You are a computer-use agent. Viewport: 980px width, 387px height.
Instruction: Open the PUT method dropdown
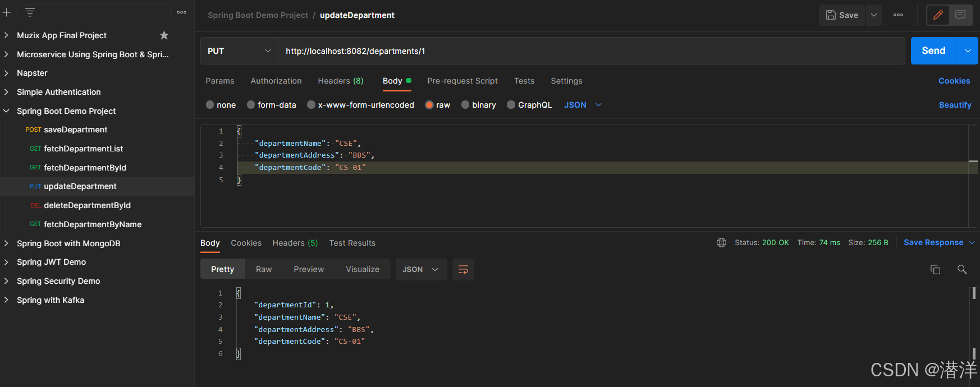coord(239,51)
